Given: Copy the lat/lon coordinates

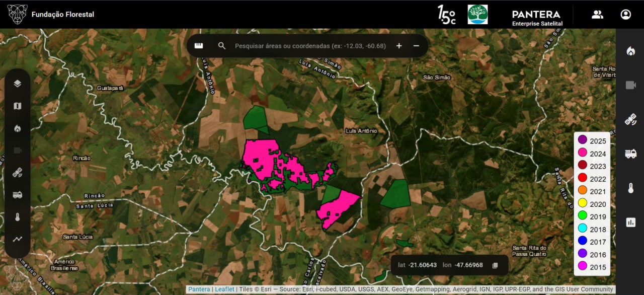Looking at the screenshot, I should tap(495, 265).
